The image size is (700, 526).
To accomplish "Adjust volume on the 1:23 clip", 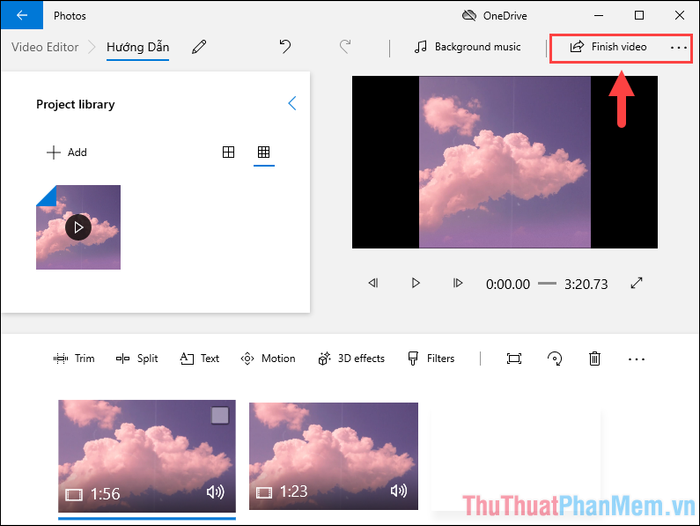I will click(399, 491).
